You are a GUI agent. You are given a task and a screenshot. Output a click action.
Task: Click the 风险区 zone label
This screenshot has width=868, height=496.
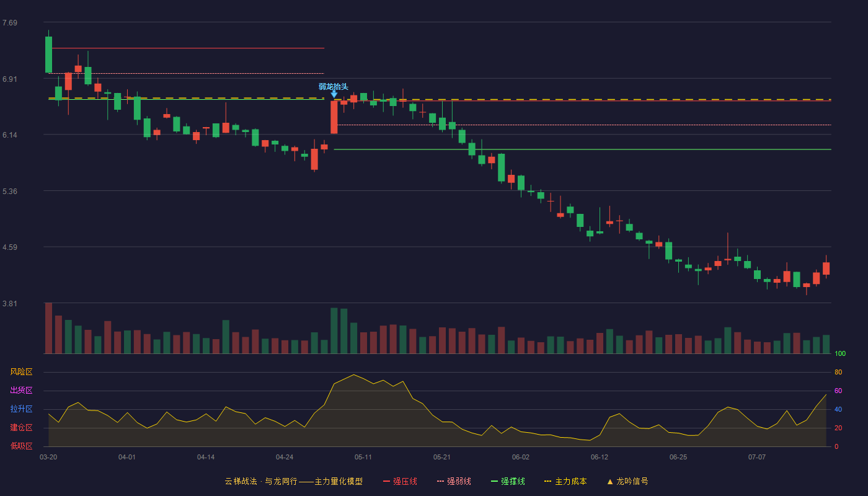[x=21, y=372]
